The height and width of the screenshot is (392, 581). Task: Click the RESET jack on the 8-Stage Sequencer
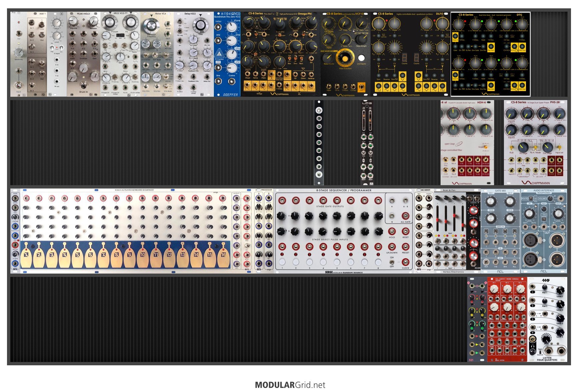406,231
